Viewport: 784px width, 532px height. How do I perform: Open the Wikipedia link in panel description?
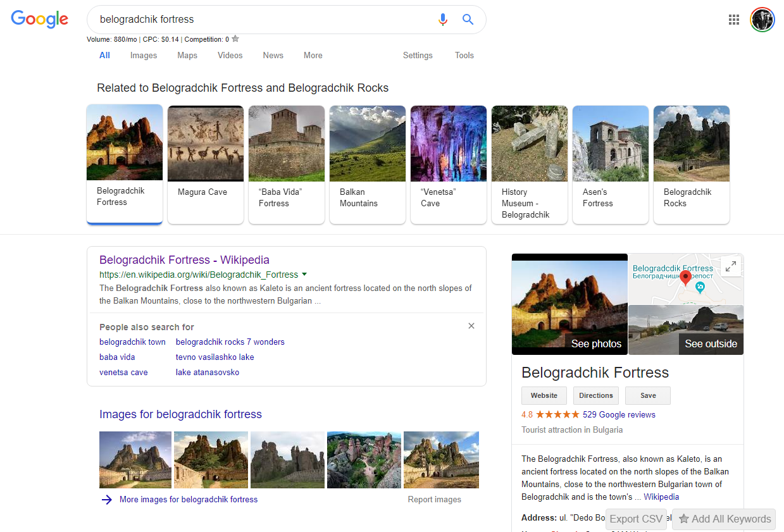(661, 497)
